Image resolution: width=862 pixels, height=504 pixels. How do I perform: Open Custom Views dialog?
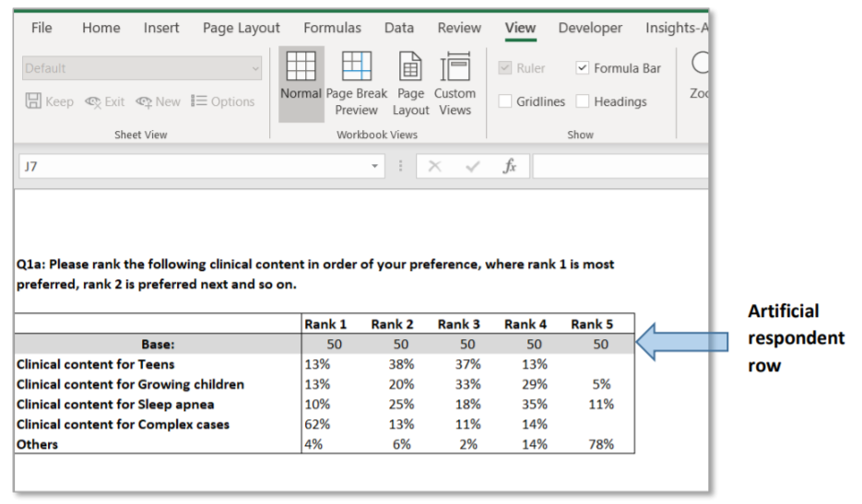tap(455, 68)
